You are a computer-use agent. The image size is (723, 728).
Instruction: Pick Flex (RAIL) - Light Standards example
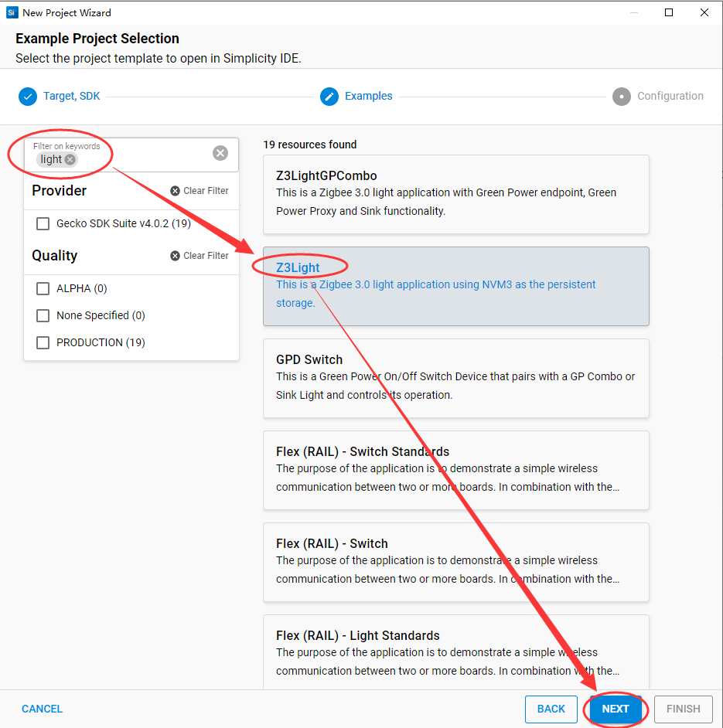(455, 651)
